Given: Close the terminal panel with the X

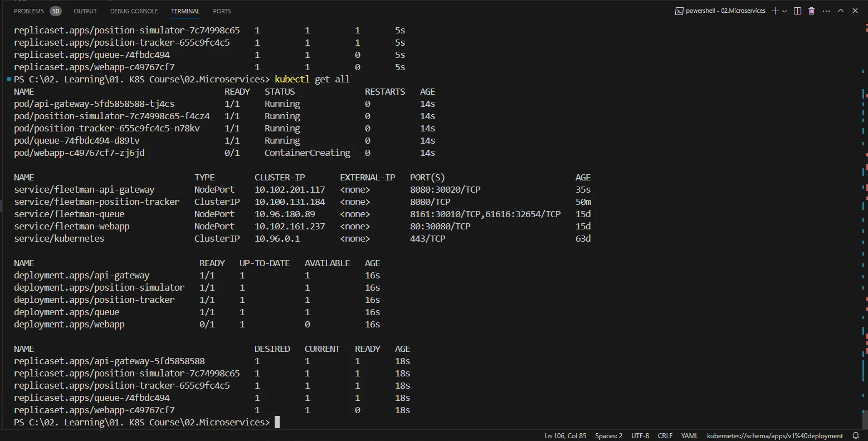Looking at the screenshot, I should (855, 11).
